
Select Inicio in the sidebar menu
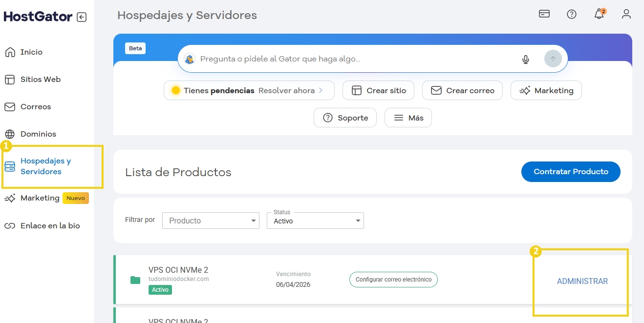point(9,52)
